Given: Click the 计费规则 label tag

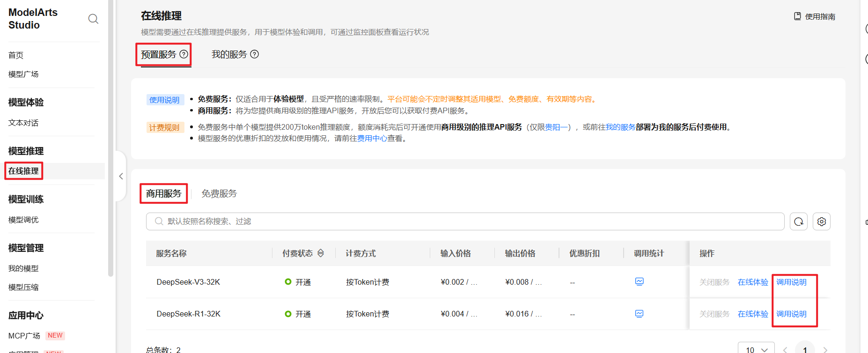Looking at the screenshot, I should (164, 127).
